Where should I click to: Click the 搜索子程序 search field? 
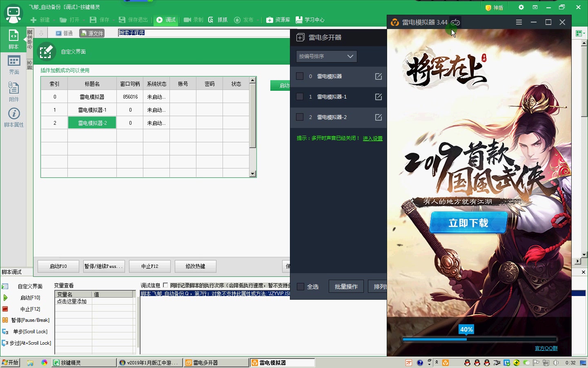pyautogui.click(x=204, y=33)
